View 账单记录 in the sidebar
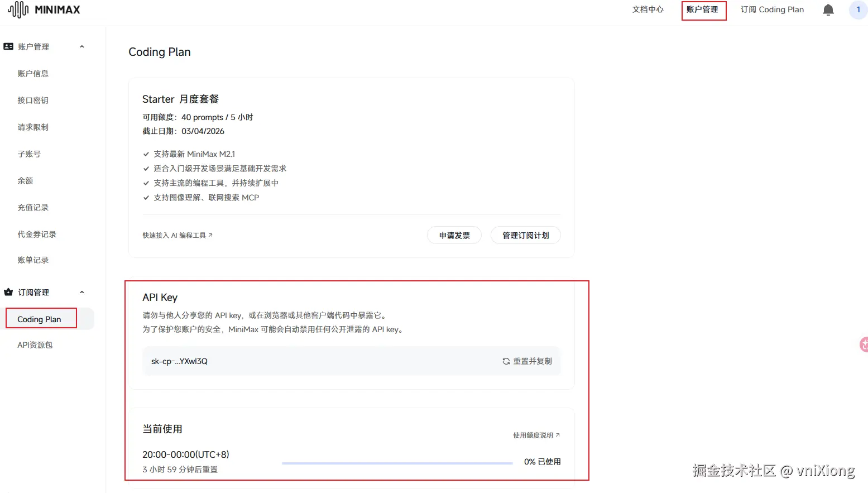This screenshot has width=868, height=493. pos(33,260)
